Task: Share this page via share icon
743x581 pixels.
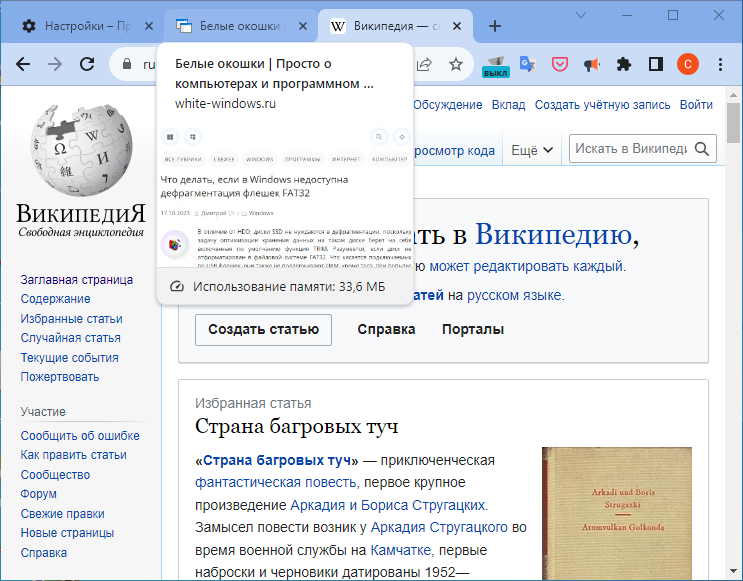Action: coord(424,64)
